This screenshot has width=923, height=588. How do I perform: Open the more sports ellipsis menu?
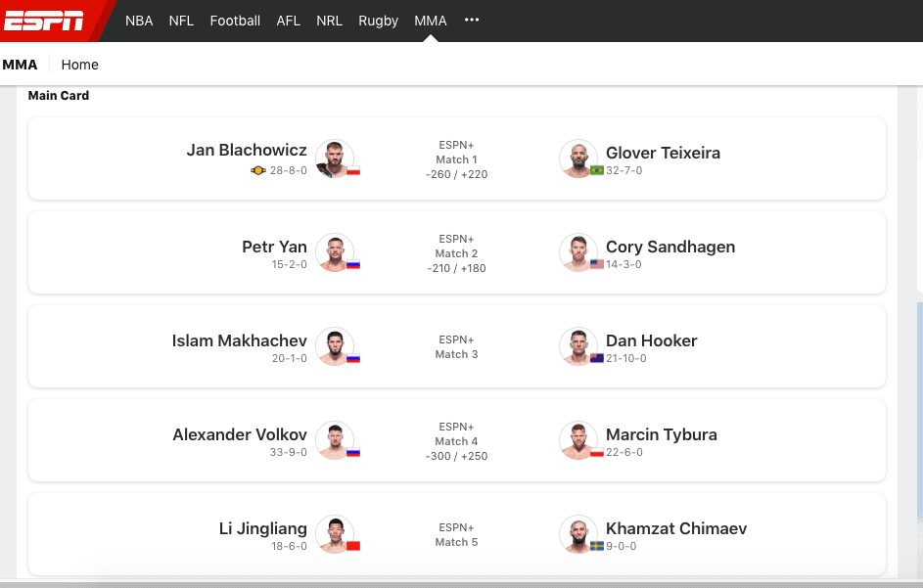tap(472, 21)
